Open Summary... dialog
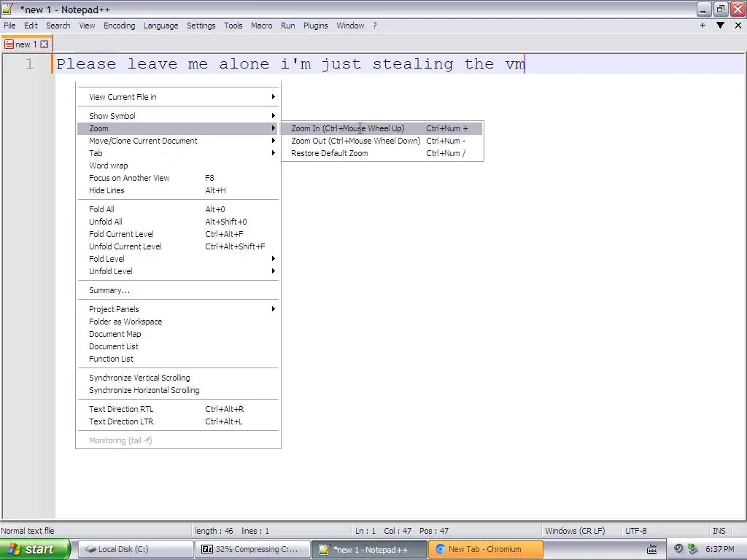 coord(178,290)
